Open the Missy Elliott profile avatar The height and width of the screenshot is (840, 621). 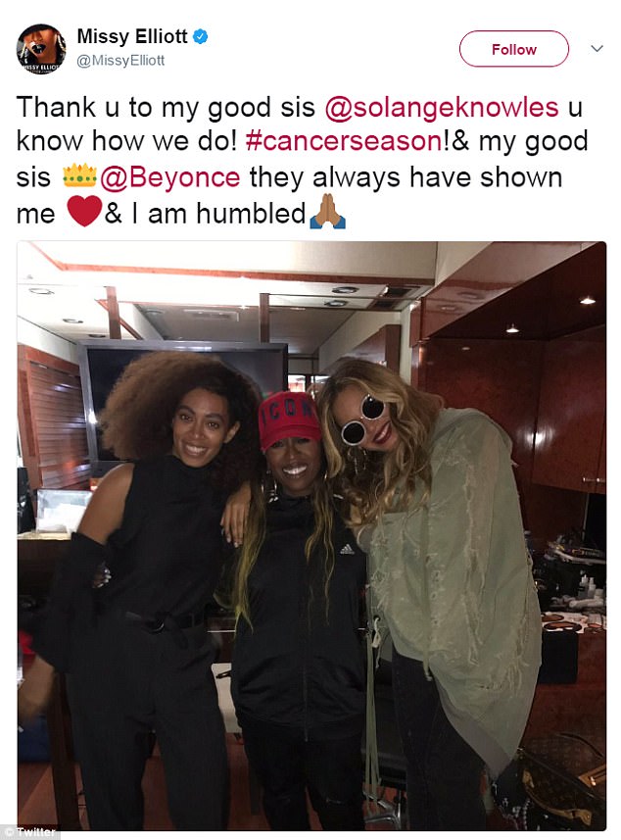41,49
